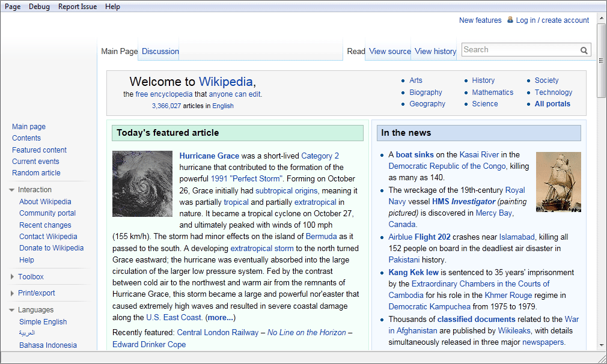Open Community portal link

(x=47, y=213)
